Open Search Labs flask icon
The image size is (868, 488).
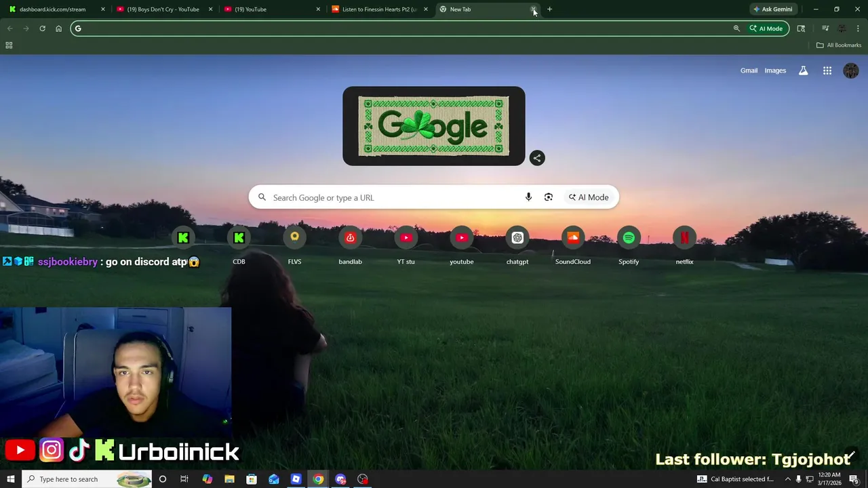[x=803, y=70]
